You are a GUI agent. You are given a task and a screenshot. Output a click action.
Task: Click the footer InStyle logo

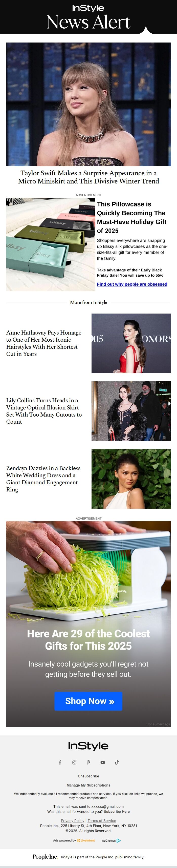(88, 746)
